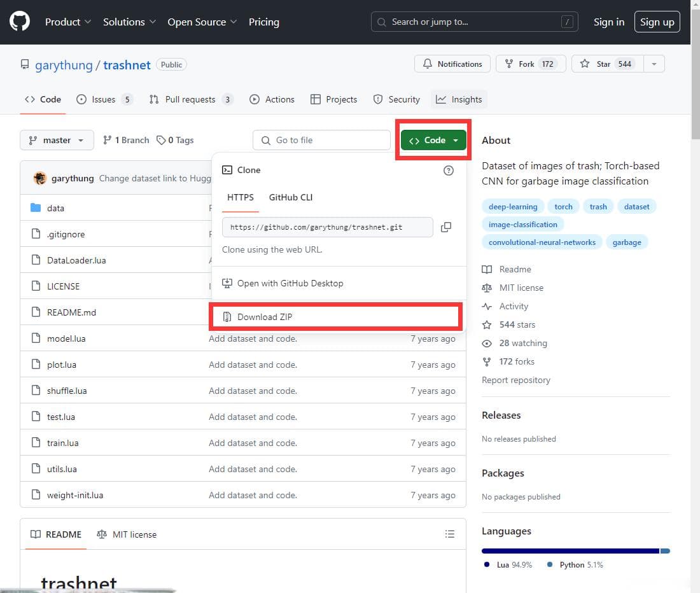Open the train.lua file

click(x=63, y=443)
